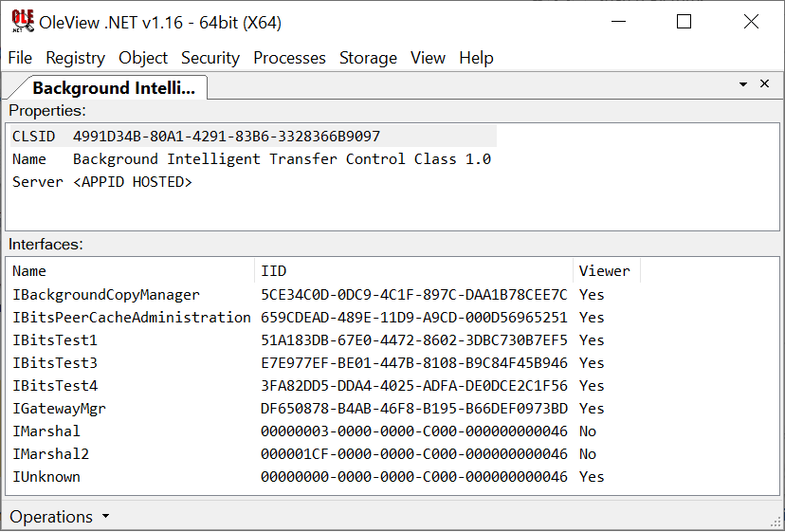
Task: Open the Processes menu
Action: tap(289, 58)
